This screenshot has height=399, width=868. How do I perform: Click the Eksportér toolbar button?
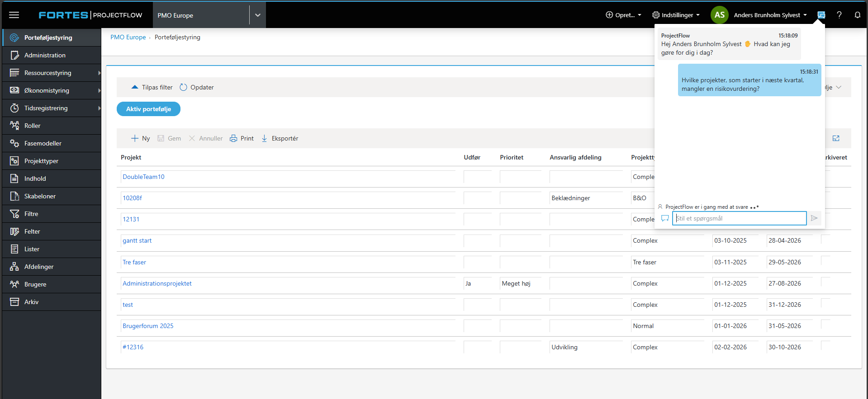point(280,138)
